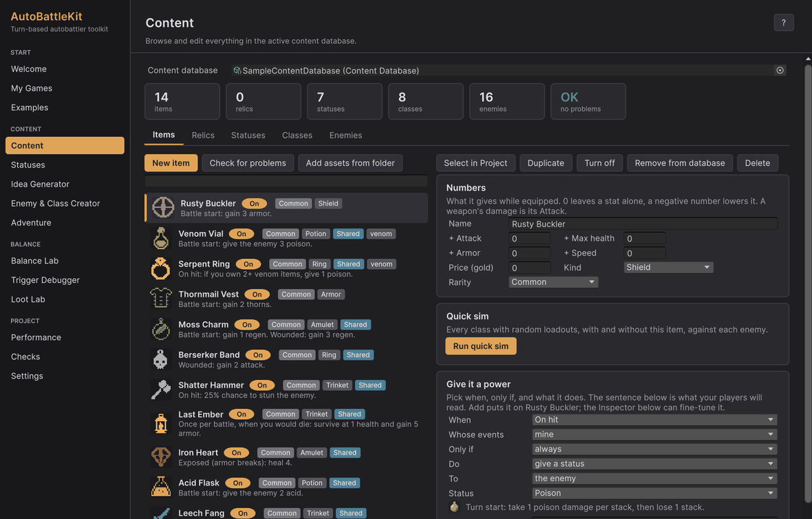Click Select in Project button
Viewport: 812px width, 519px height.
[476, 162]
